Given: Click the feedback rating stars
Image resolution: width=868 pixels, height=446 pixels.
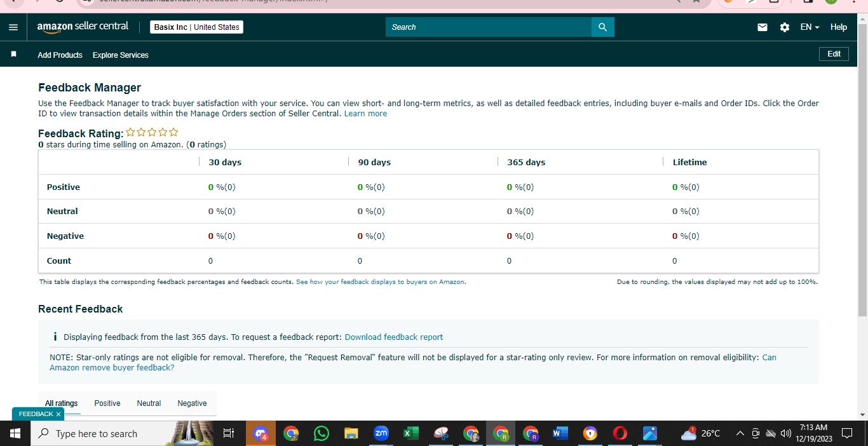Looking at the screenshot, I should pos(152,132).
